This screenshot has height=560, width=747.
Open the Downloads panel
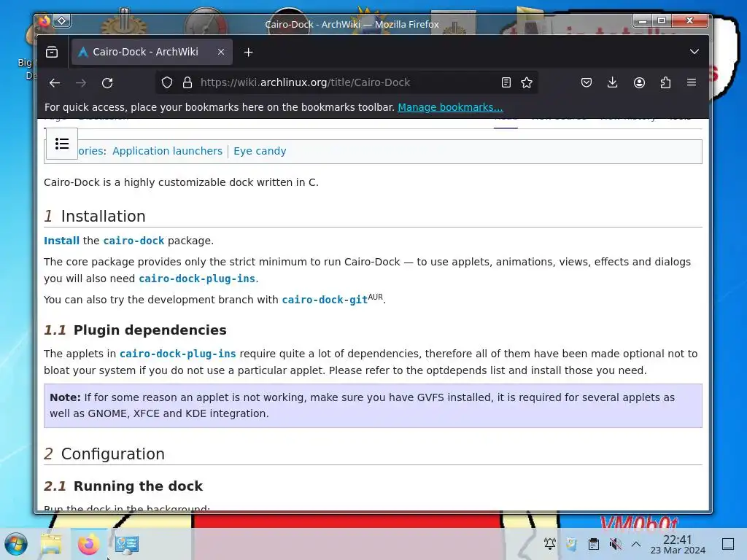point(613,82)
